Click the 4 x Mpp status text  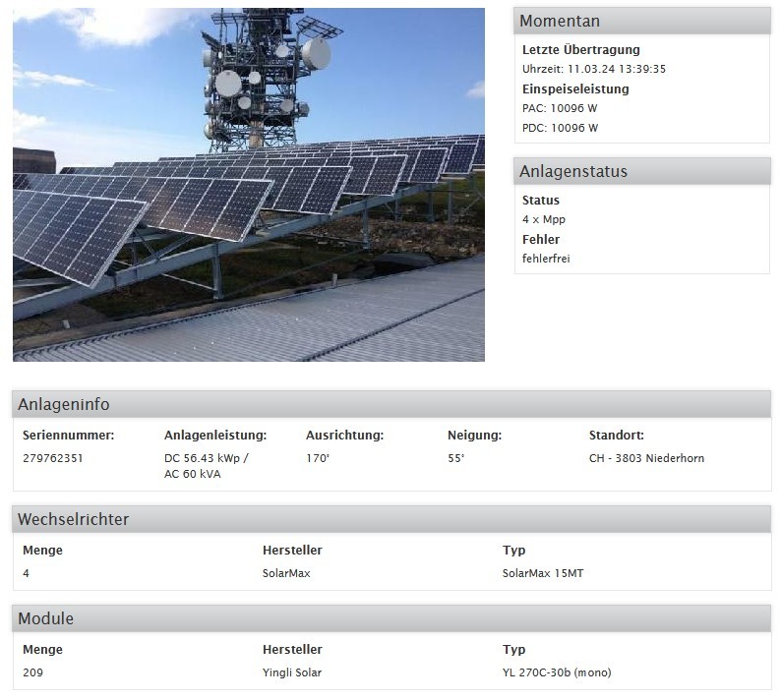(x=544, y=219)
